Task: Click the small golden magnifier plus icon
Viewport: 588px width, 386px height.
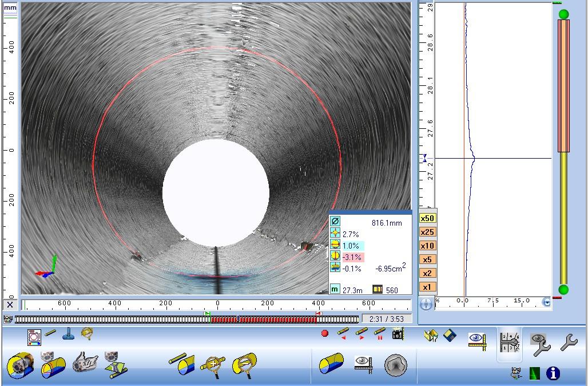Action: coord(87,333)
